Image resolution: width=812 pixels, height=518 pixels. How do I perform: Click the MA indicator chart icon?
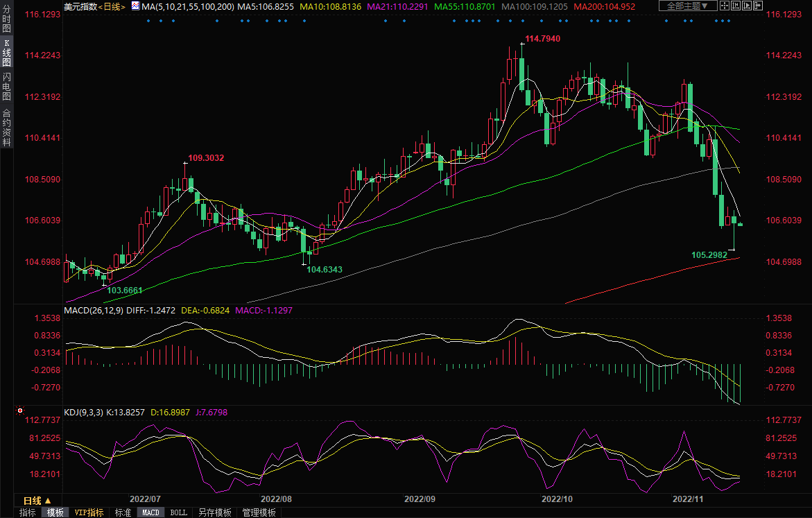point(135,6)
